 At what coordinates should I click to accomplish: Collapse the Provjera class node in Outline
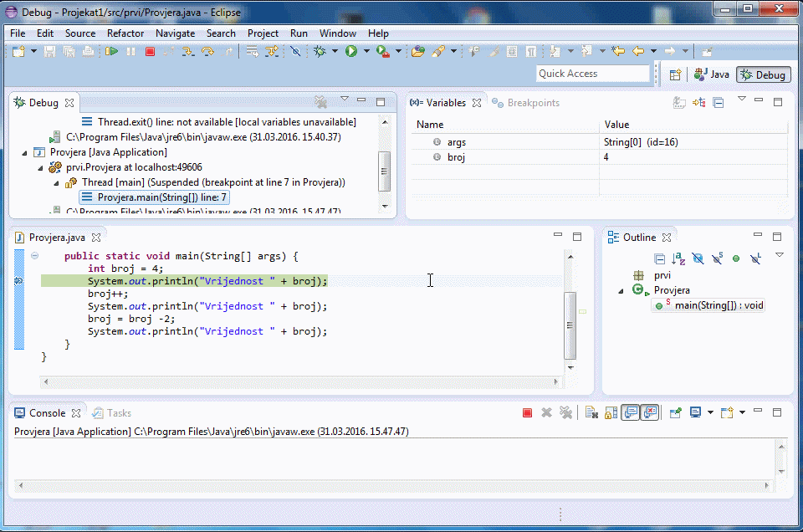[x=621, y=290]
